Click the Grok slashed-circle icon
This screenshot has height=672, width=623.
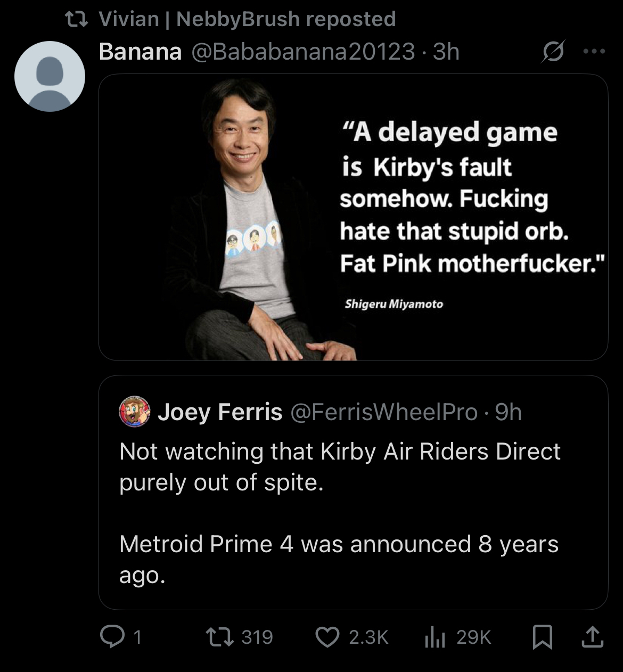(x=552, y=52)
